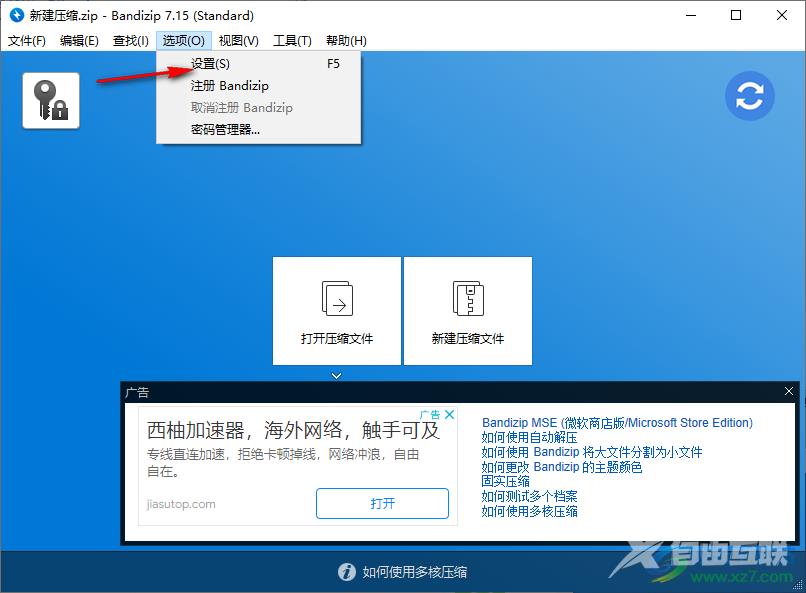The height and width of the screenshot is (593, 806).
Task: Dismiss the 西柚加速器 ad via small X
Action: point(449,414)
